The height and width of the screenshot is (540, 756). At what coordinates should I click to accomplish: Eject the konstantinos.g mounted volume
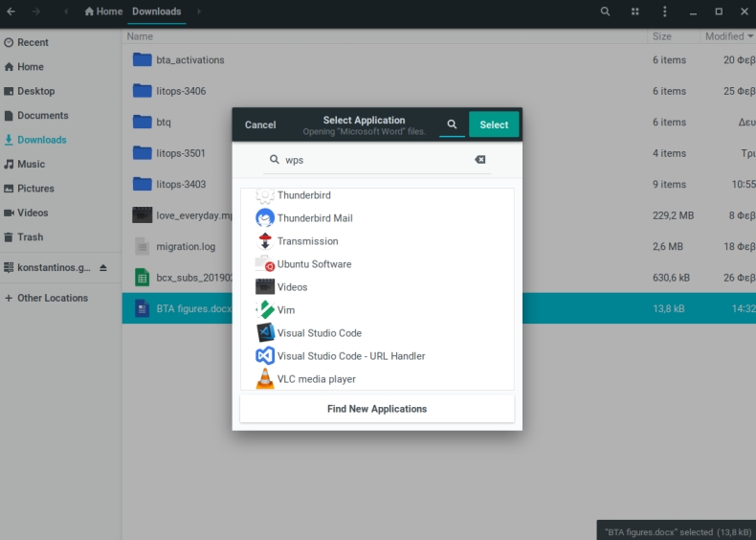[x=103, y=267]
